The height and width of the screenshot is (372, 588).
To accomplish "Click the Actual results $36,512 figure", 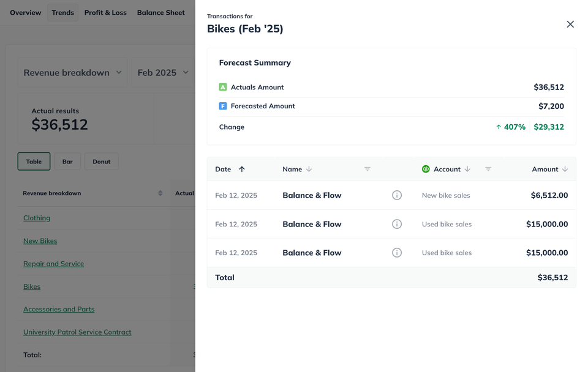I will [x=59, y=124].
